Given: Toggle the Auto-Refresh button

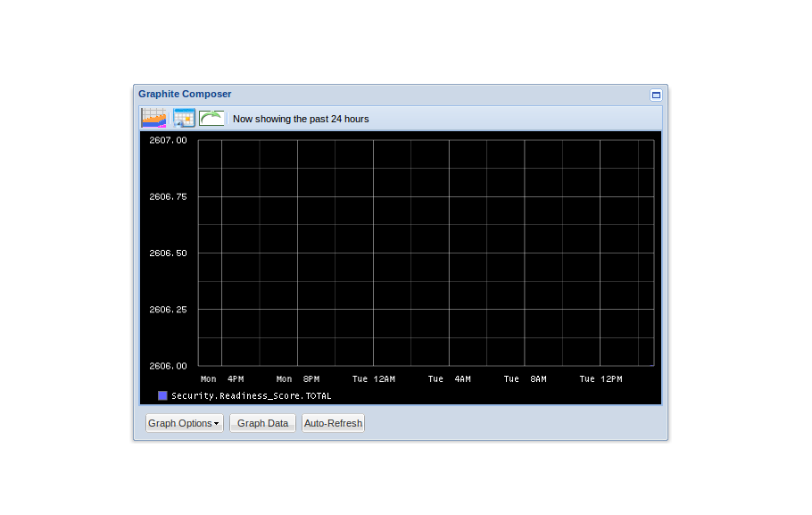Looking at the screenshot, I should 333,423.
